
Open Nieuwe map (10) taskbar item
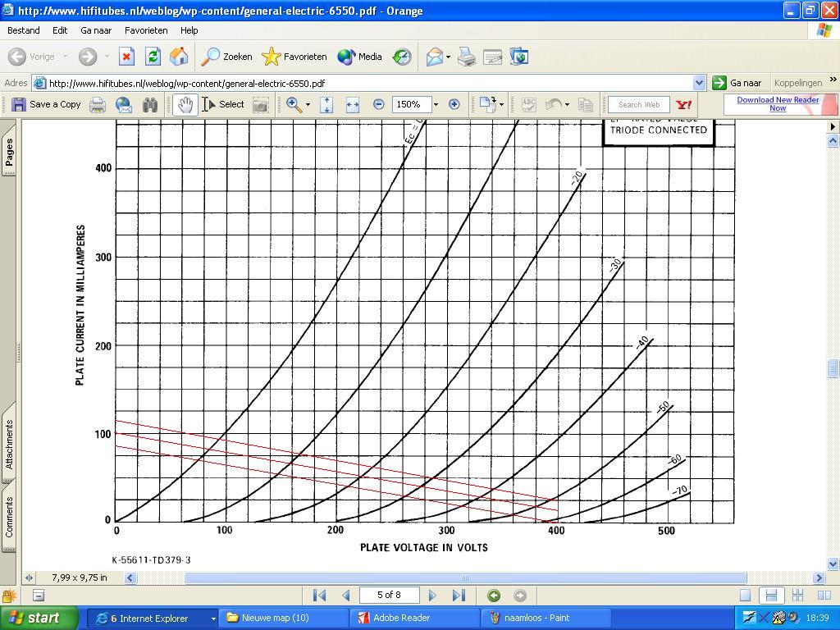pos(284,619)
